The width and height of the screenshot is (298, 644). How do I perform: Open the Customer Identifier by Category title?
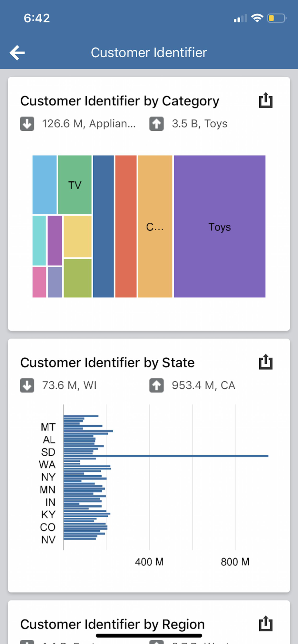120,101
